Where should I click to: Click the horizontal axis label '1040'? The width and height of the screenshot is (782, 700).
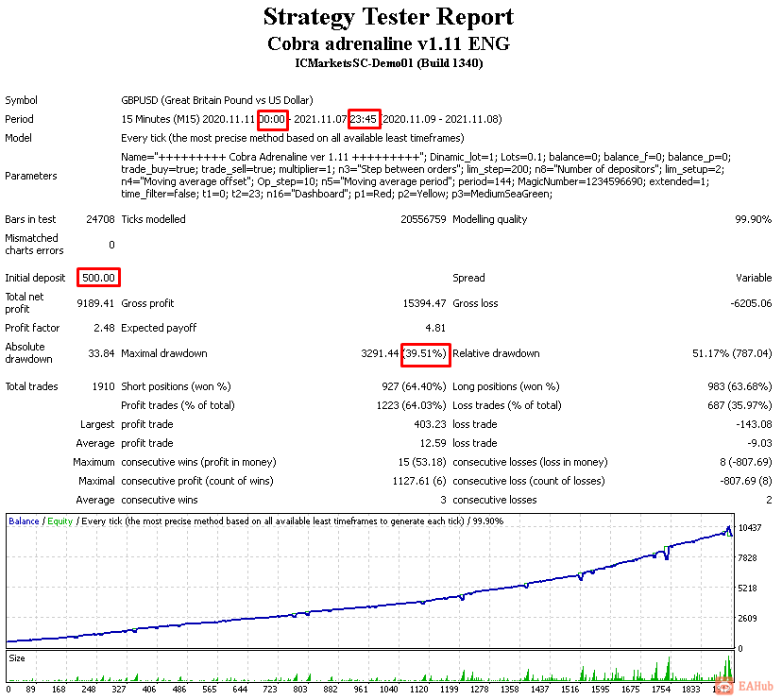click(x=389, y=690)
